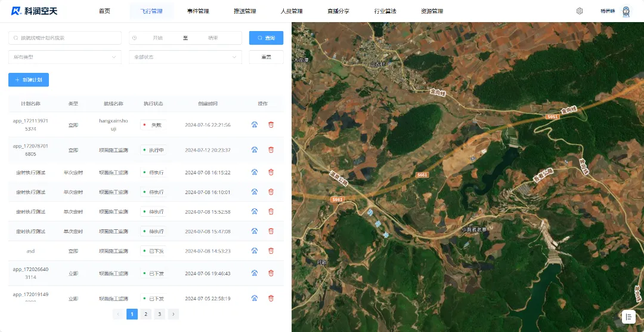
Task: Click the blue view icon in the asd row
Action: 255,251
